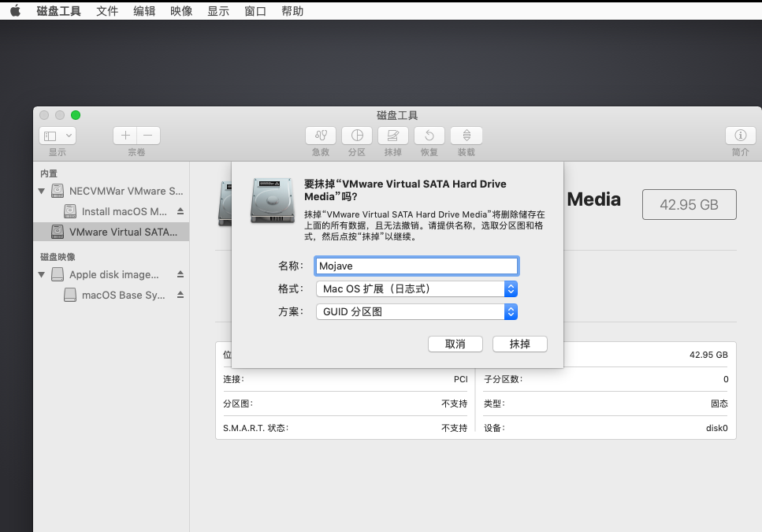762x532 pixels.
Task: Select VMware Virtual SATA... disk in sidebar
Action: pyautogui.click(x=111, y=232)
